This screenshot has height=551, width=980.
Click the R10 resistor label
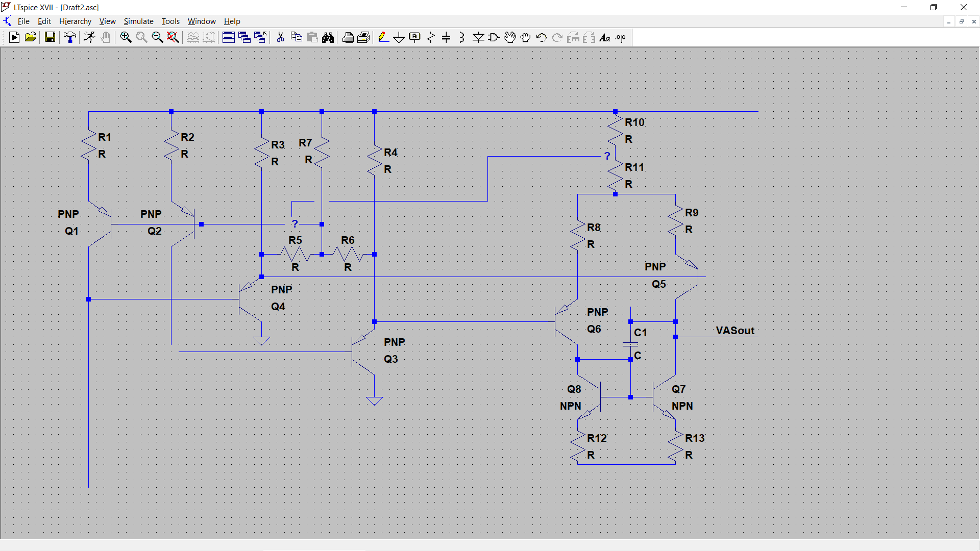pyautogui.click(x=634, y=122)
